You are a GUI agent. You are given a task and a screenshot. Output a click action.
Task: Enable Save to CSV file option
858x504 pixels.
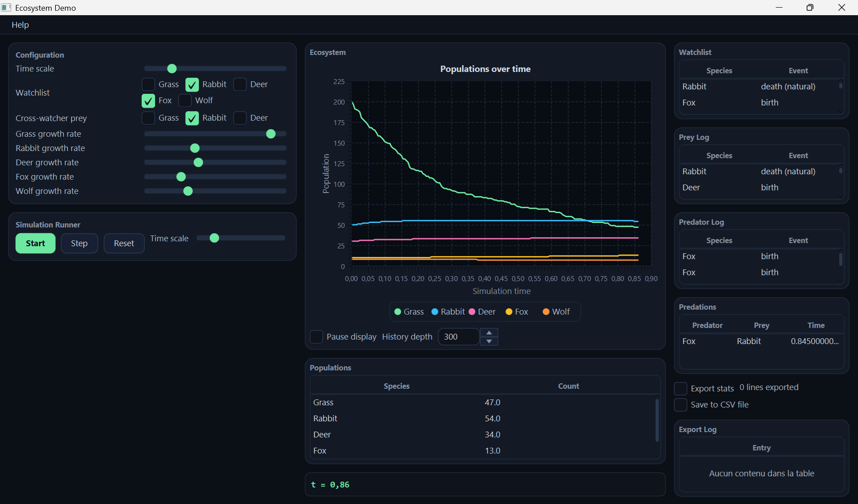pos(681,405)
